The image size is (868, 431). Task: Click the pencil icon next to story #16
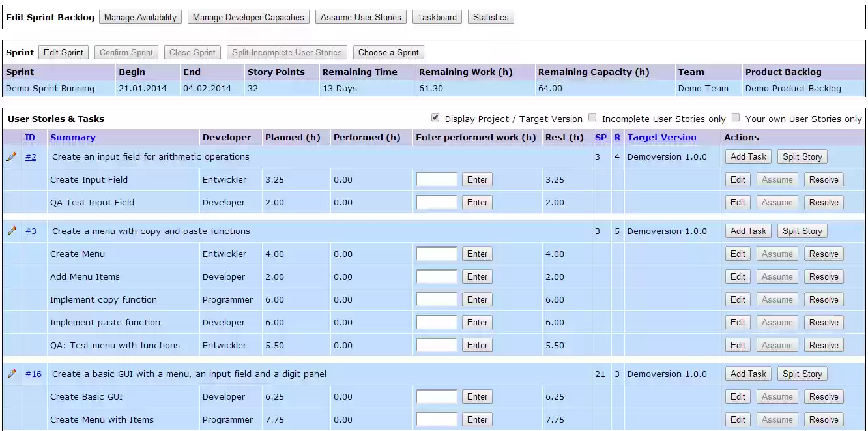tap(10, 374)
